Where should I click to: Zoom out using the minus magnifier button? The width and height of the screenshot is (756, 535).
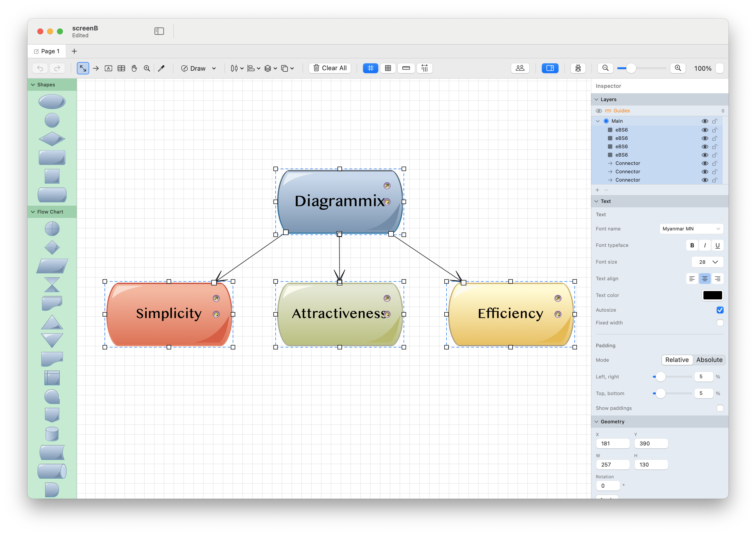point(605,68)
